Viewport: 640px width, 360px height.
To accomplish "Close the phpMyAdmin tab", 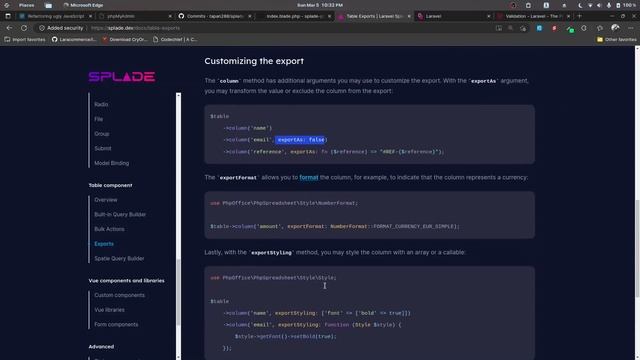I will pos(170,16).
